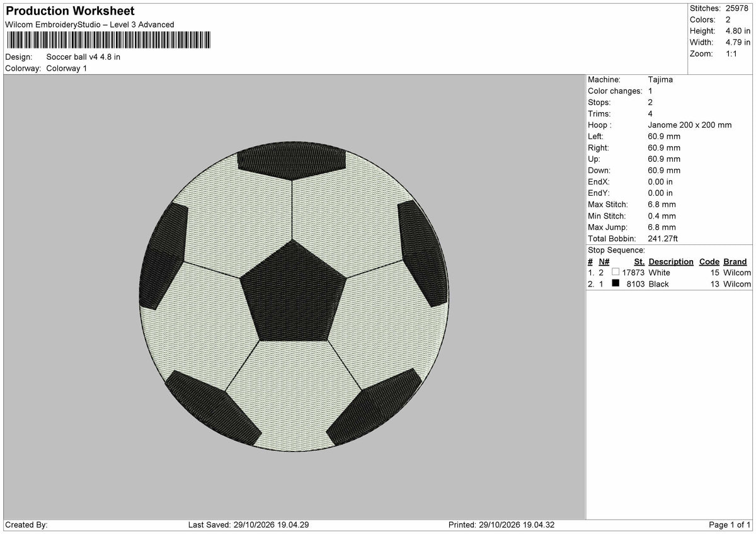
Task: Select the EndX value '0.00 in'
Action: [x=660, y=181]
